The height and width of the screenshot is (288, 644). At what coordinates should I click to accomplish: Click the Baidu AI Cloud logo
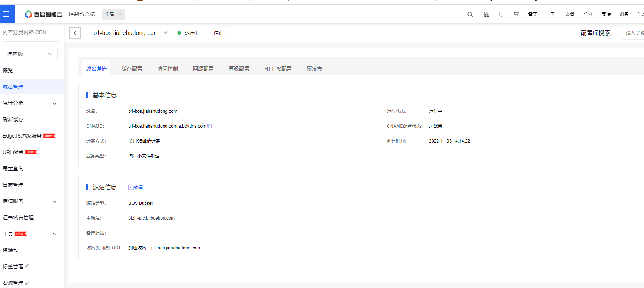(x=43, y=14)
